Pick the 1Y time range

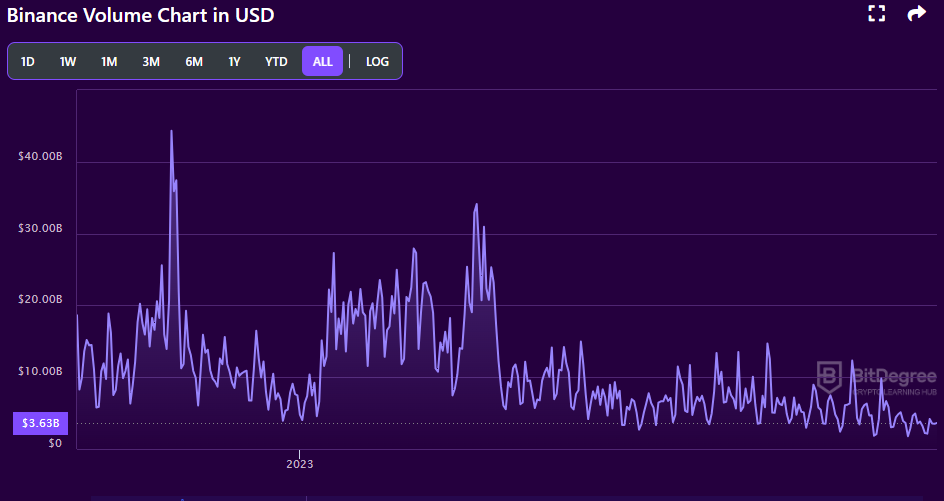click(x=234, y=61)
